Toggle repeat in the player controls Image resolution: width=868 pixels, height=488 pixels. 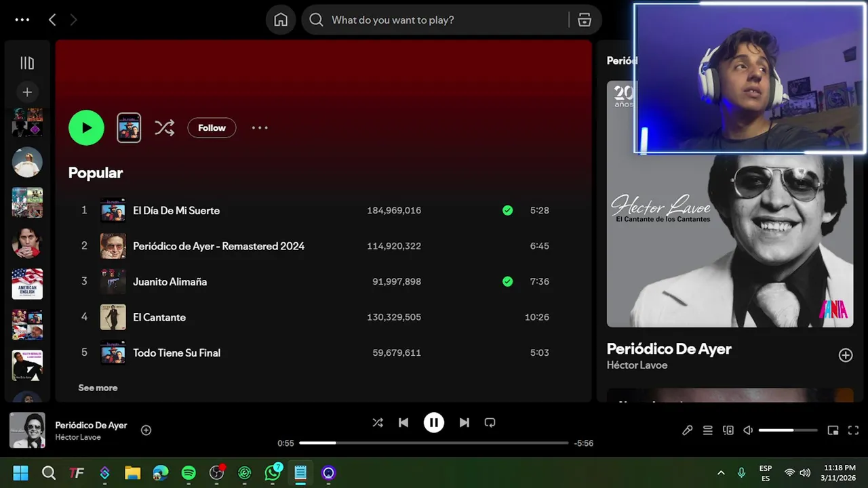tap(490, 423)
